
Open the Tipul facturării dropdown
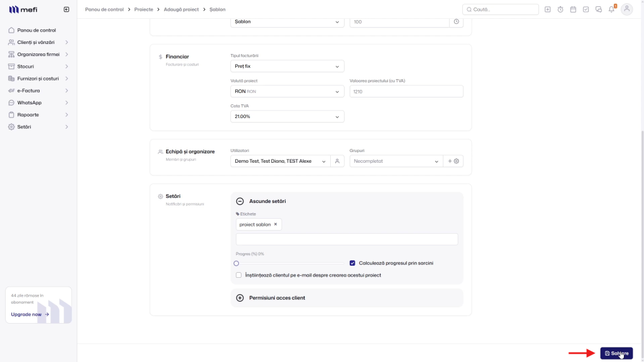click(x=287, y=66)
